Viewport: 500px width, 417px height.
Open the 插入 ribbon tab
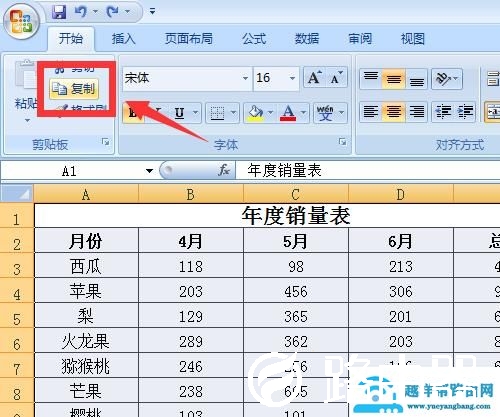(x=124, y=39)
